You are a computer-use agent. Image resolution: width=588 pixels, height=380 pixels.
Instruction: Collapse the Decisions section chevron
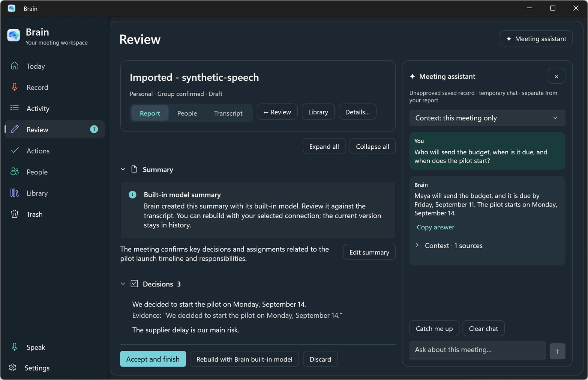point(123,283)
